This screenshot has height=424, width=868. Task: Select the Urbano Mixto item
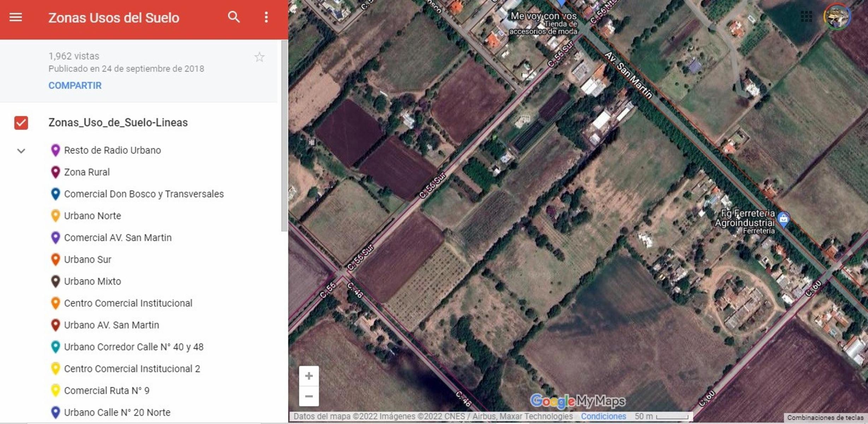point(93,281)
